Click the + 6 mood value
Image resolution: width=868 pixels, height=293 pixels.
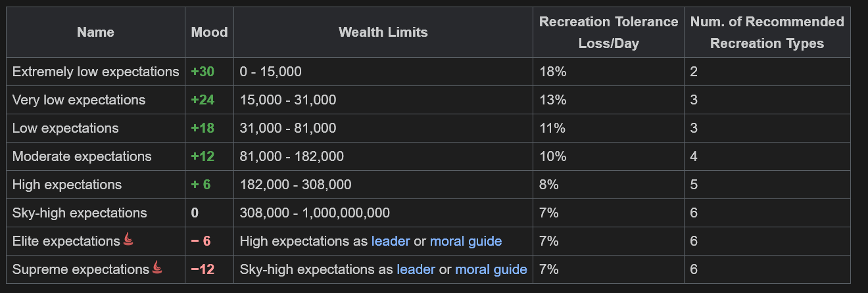(x=201, y=185)
